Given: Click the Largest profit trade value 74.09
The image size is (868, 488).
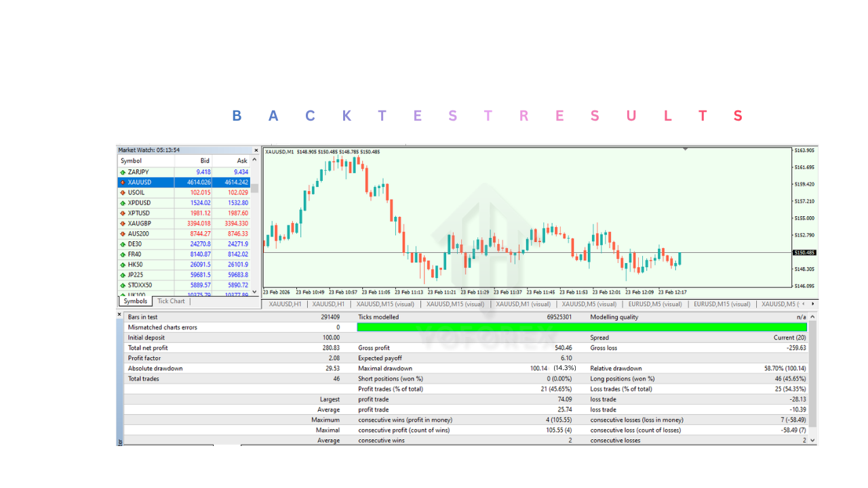Looking at the screenshot, I should [564, 399].
